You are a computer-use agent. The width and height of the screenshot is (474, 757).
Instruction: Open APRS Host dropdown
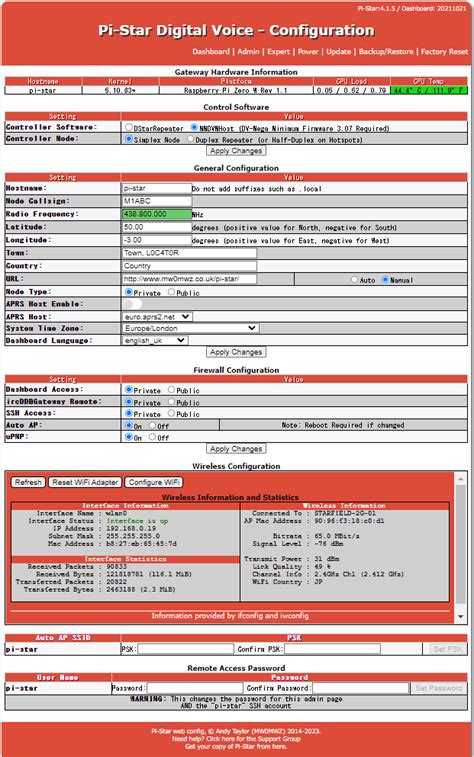(x=158, y=317)
